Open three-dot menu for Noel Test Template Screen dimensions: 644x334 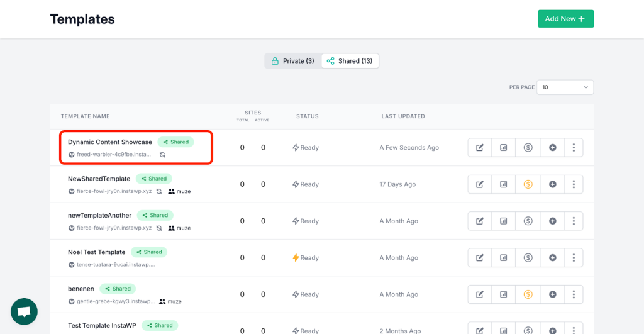click(x=574, y=258)
